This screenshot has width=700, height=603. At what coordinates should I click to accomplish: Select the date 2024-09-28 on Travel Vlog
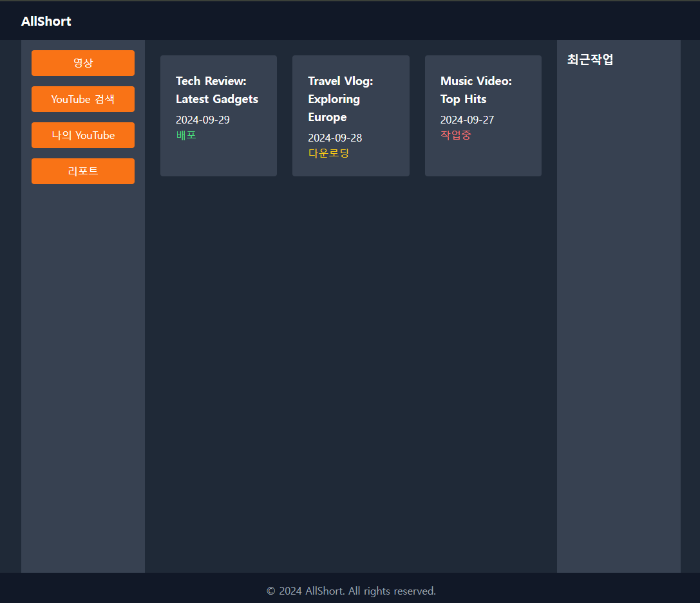335,137
